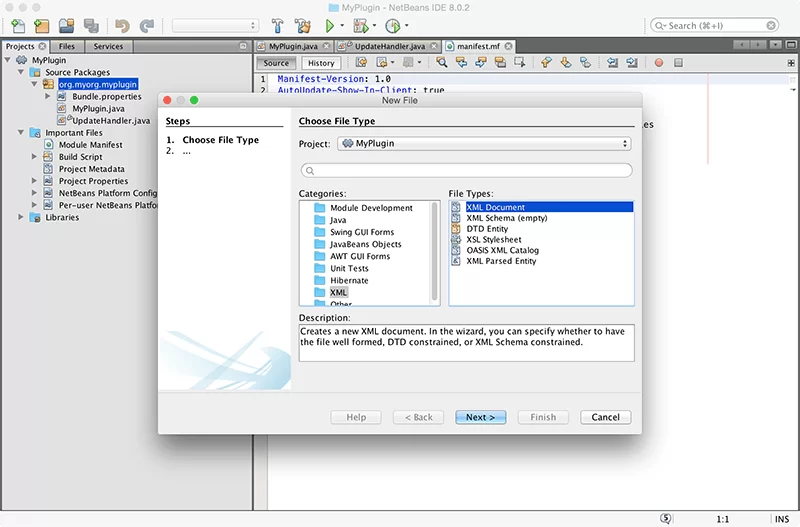This screenshot has width=800, height=527.
Task: Click the editor Next Bookmark icon
Action: click(x=566, y=63)
